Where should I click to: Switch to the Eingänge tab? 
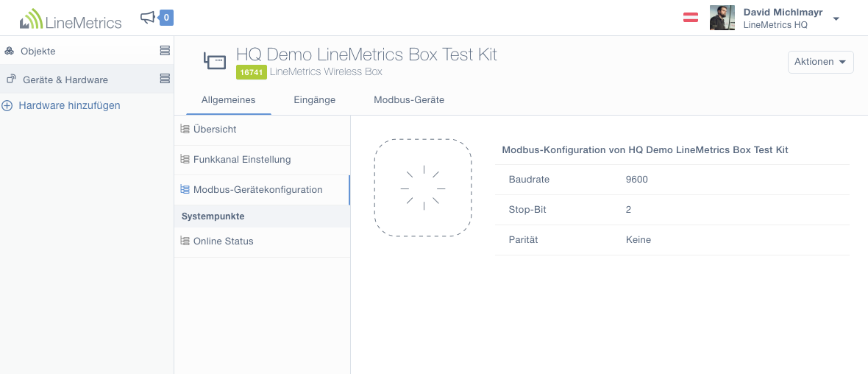pos(314,100)
